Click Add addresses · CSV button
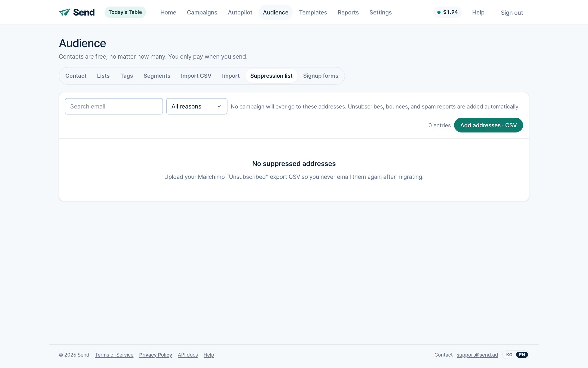This screenshot has height=368, width=588. [x=488, y=125]
